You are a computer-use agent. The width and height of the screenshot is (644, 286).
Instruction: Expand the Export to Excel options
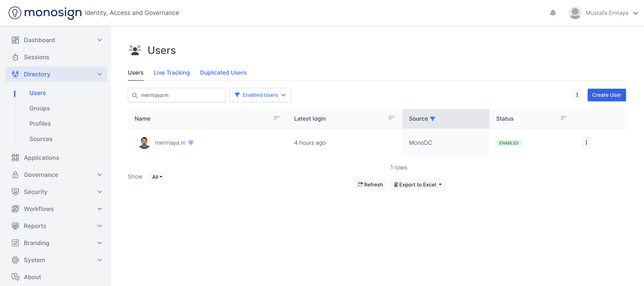(418, 185)
